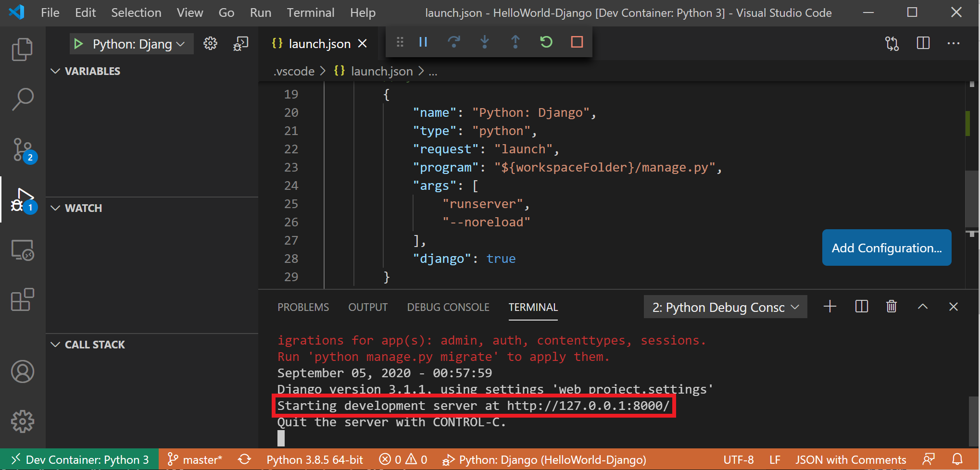Pause the running debug session

pos(423,42)
